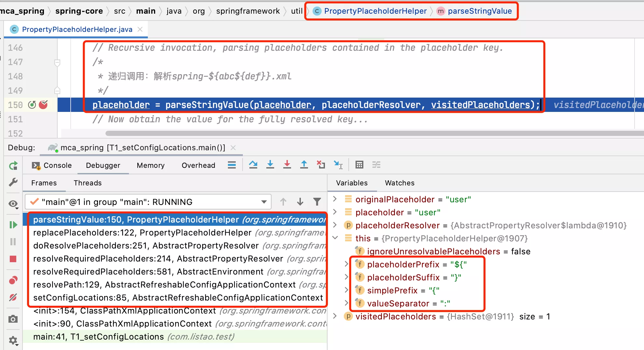Click Trace Current Stream Chain icon

point(376,165)
